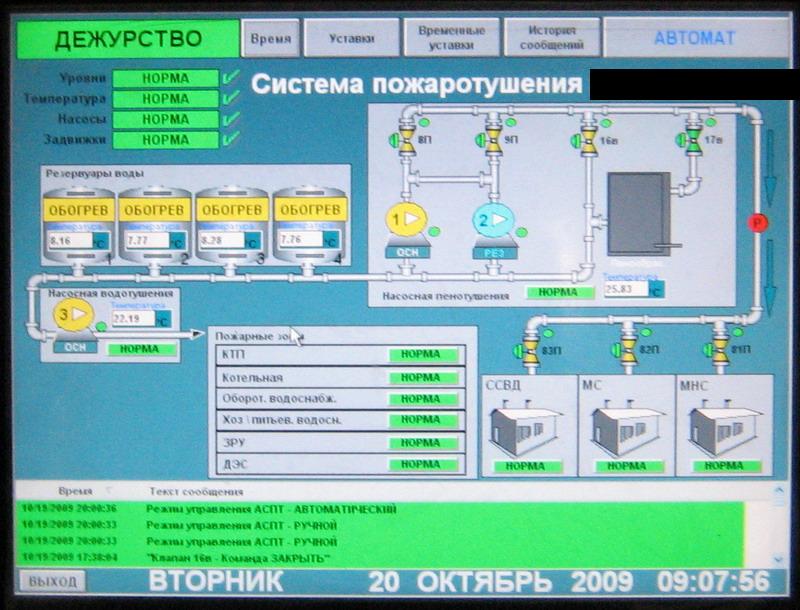Click checkmark next to Насосы status

click(x=232, y=119)
